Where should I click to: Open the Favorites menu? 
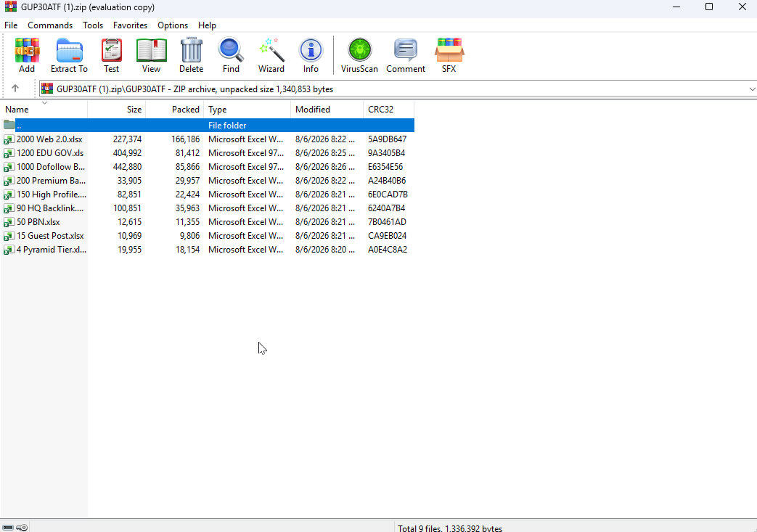(x=130, y=25)
